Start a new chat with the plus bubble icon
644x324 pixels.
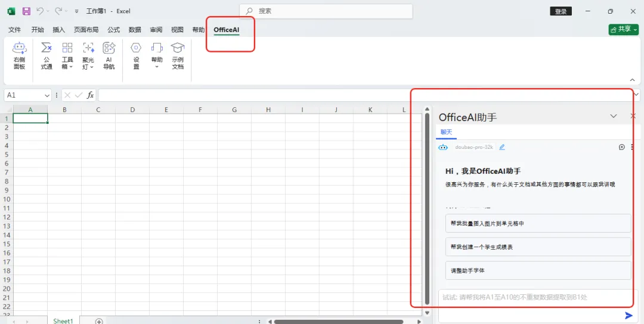click(x=622, y=147)
